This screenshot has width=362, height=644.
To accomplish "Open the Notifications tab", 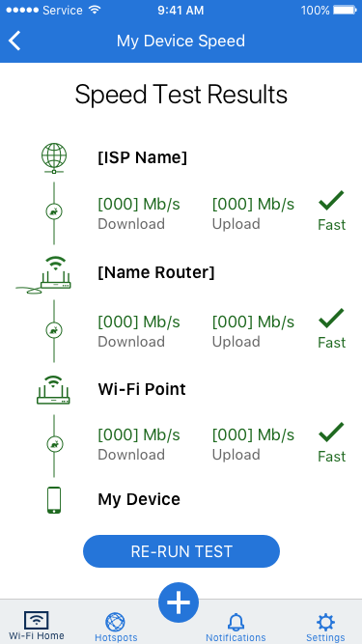I will pos(236,628).
